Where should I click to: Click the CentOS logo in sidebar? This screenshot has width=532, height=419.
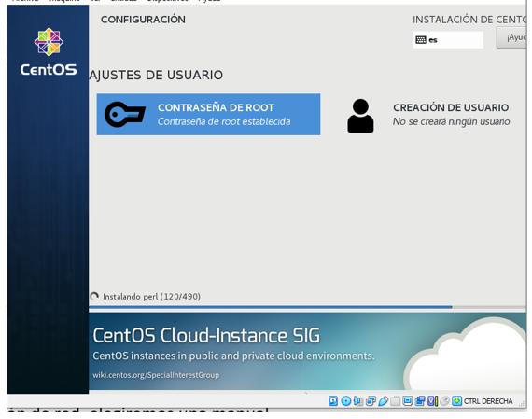(49, 51)
